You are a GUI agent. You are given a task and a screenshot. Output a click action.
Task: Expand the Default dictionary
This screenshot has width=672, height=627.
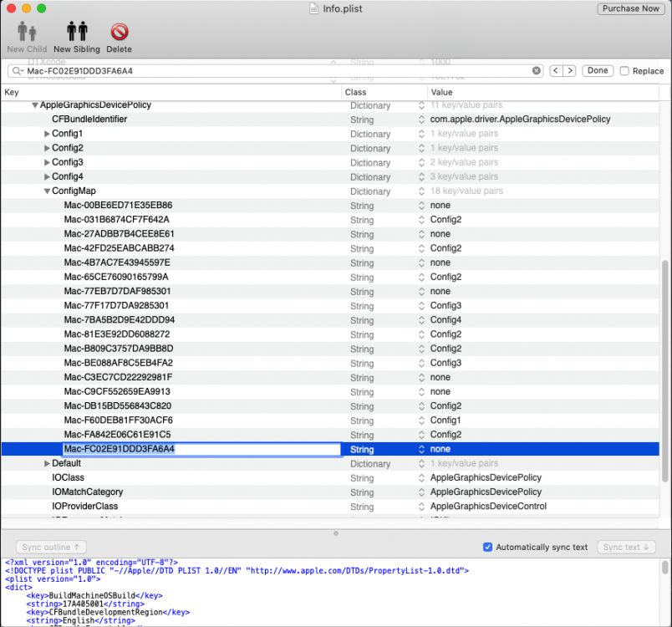coord(47,464)
